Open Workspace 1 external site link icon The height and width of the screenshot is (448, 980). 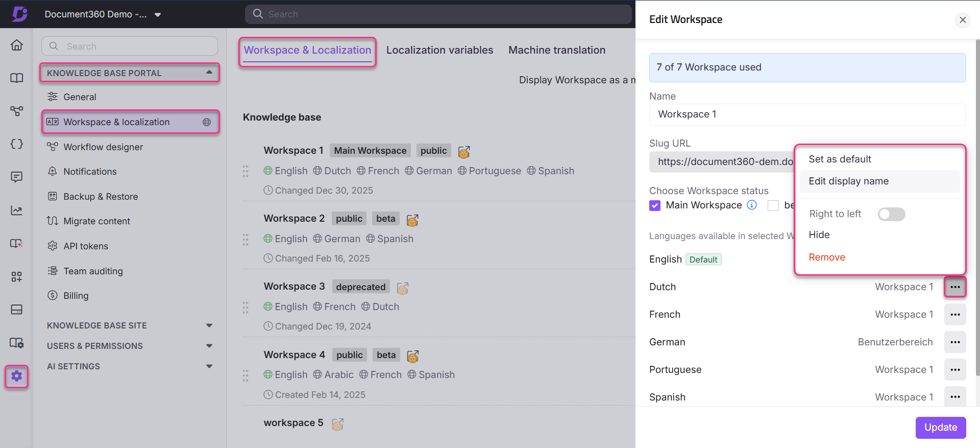tap(463, 152)
